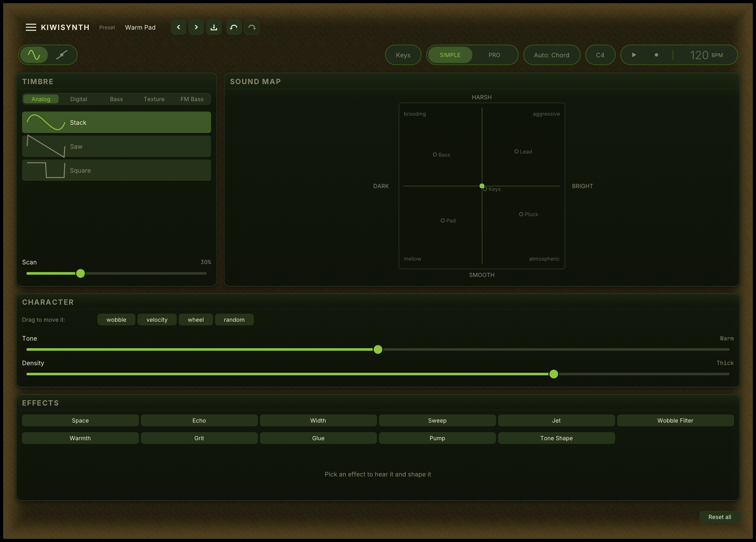Start playback with the play icon
Image resolution: width=756 pixels, height=542 pixels.
pyautogui.click(x=634, y=55)
